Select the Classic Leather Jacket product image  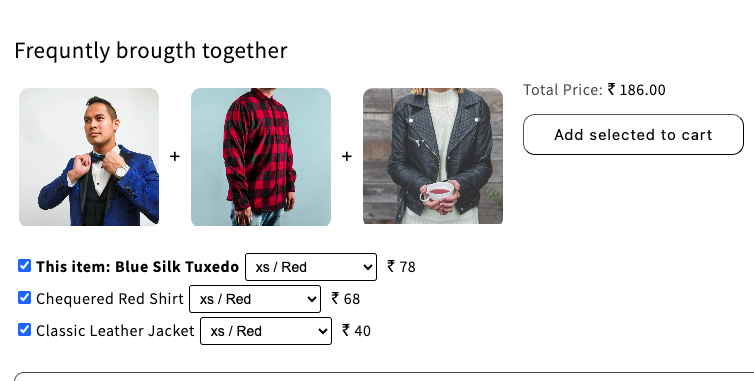click(x=433, y=156)
